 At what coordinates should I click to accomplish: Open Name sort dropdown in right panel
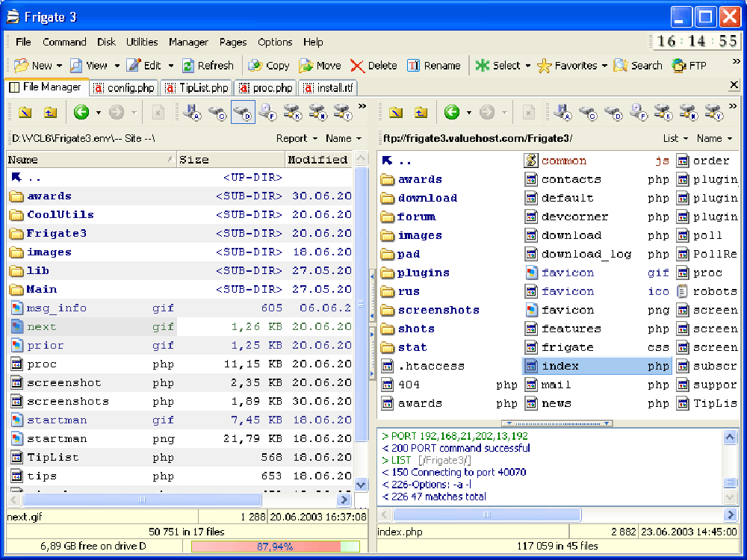[714, 138]
